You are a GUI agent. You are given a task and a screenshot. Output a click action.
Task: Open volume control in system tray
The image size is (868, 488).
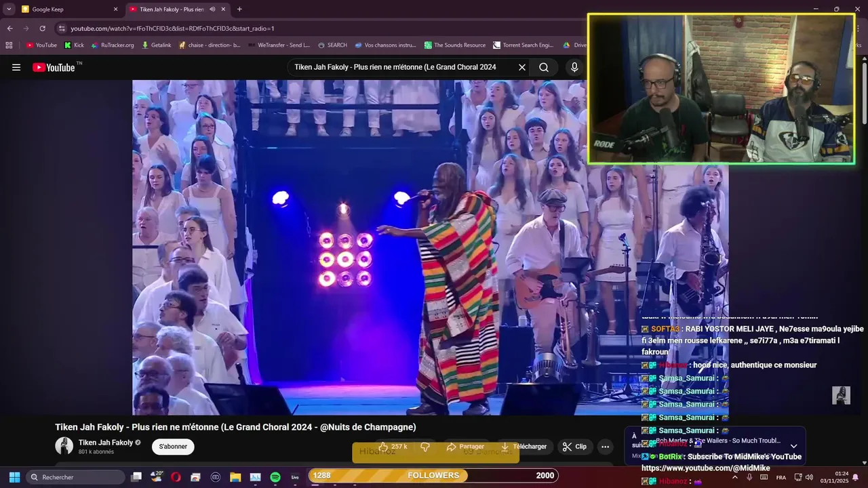(x=809, y=477)
